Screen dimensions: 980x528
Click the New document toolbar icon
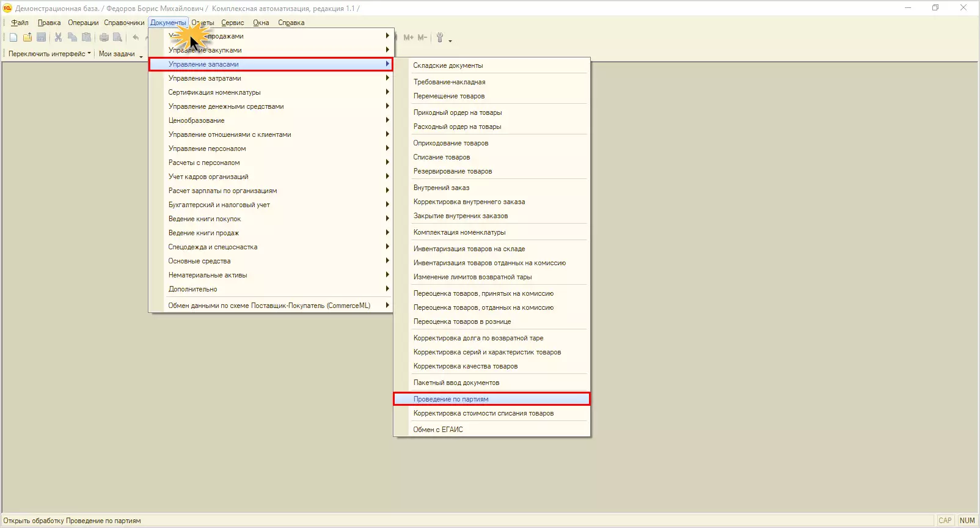point(13,37)
